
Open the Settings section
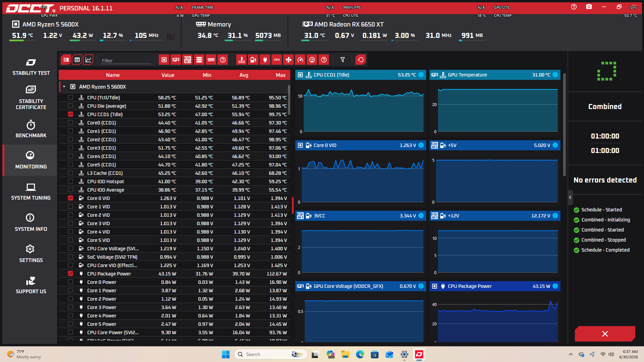(x=31, y=254)
